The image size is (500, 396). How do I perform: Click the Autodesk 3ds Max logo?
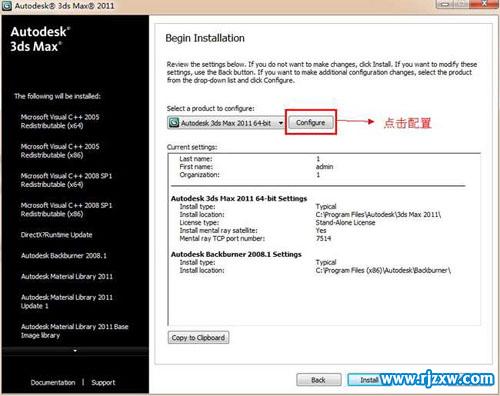[40, 39]
